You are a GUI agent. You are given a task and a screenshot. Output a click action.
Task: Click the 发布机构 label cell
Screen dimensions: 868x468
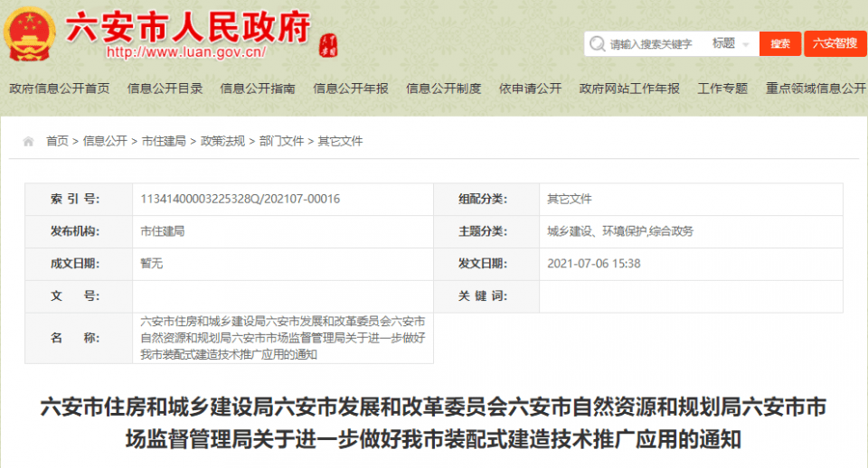pyautogui.click(x=79, y=231)
